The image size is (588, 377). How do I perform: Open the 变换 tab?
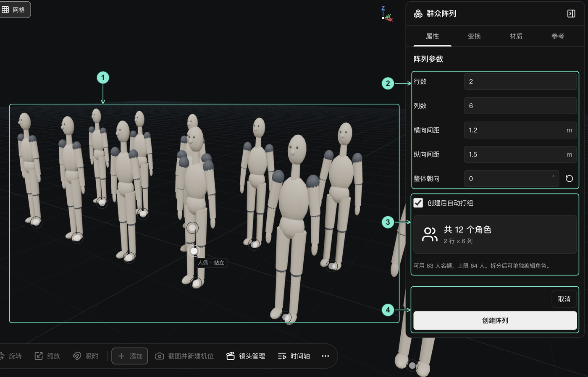tap(474, 36)
